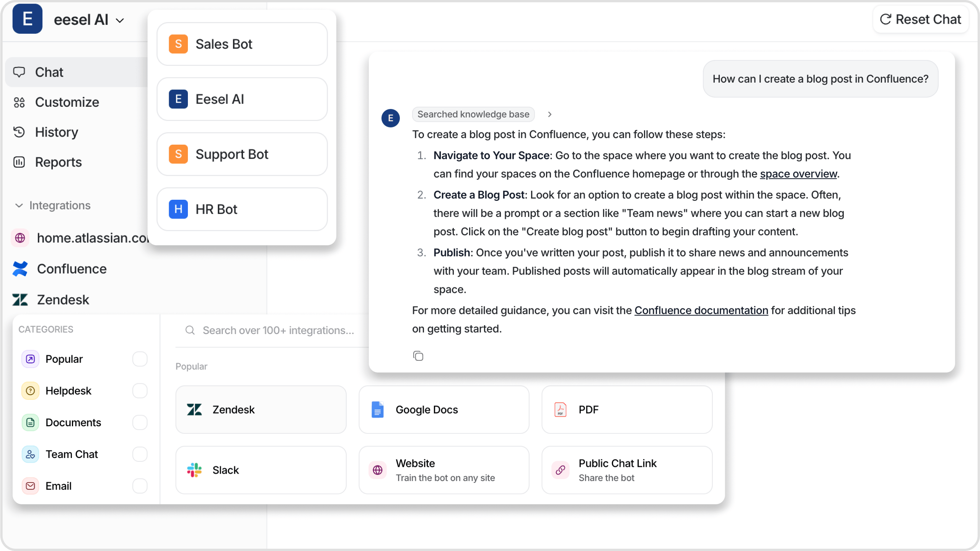Click the Email envelope icon

tap(30, 486)
